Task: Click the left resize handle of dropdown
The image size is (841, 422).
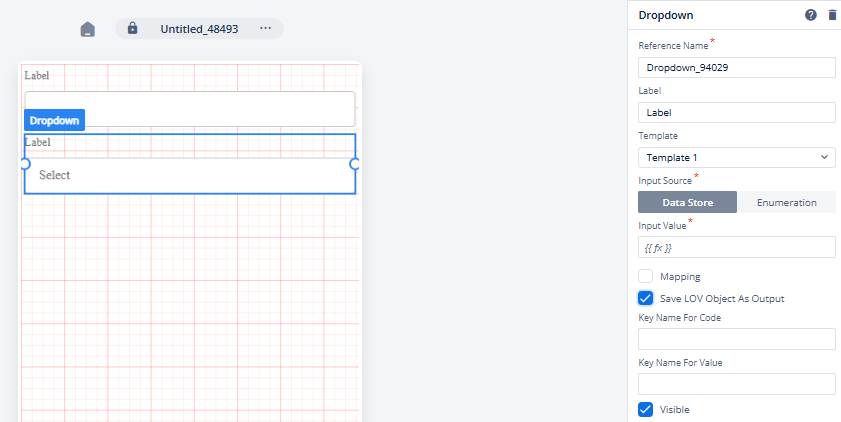Action: 25,164
